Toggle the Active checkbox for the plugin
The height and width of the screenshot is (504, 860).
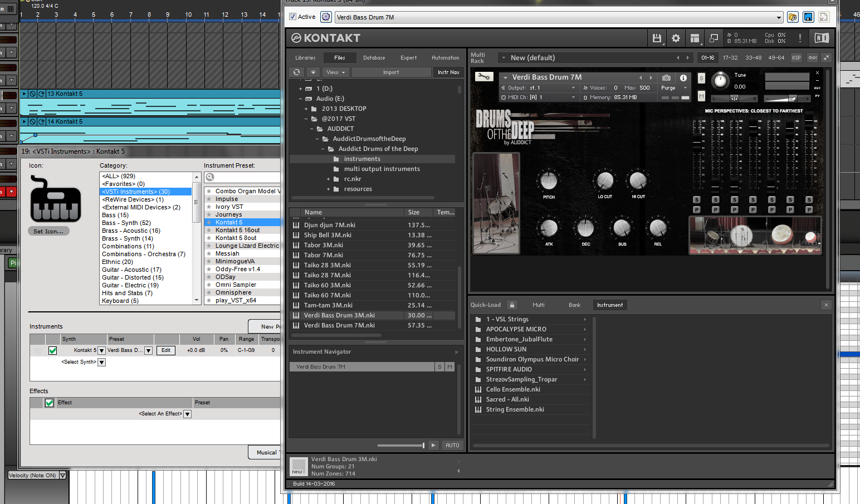[x=293, y=17]
